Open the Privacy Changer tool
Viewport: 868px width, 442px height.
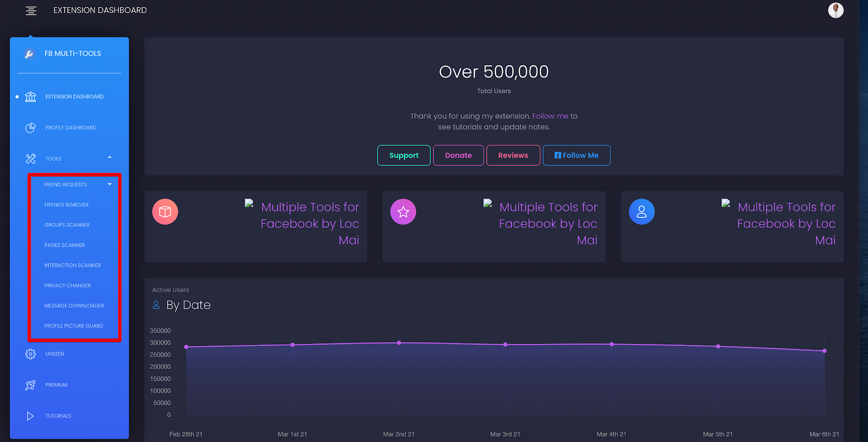point(67,286)
